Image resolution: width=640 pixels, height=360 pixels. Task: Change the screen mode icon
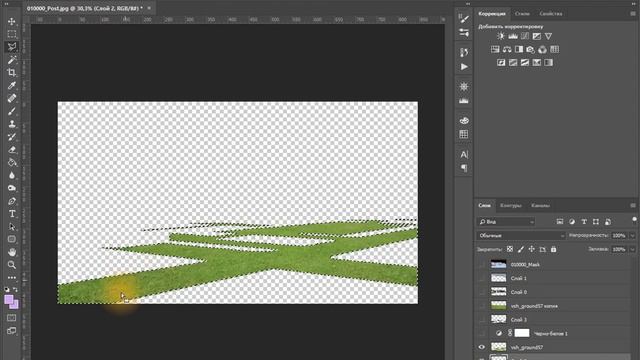click(x=11, y=330)
